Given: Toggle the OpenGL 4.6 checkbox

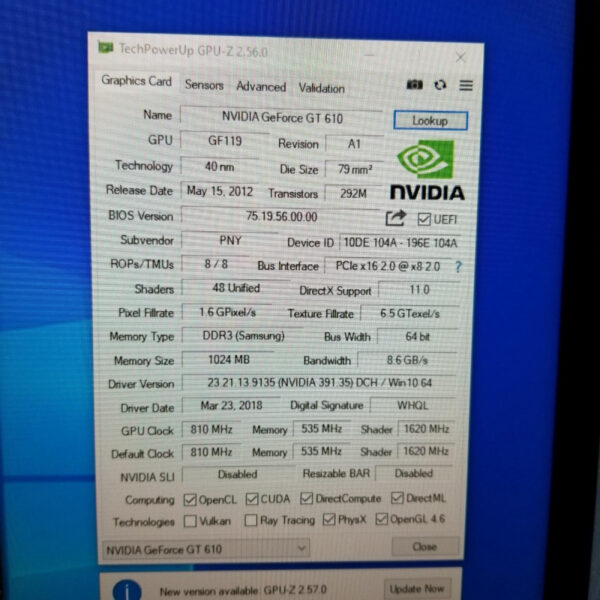Looking at the screenshot, I should [x=382, y=519].
